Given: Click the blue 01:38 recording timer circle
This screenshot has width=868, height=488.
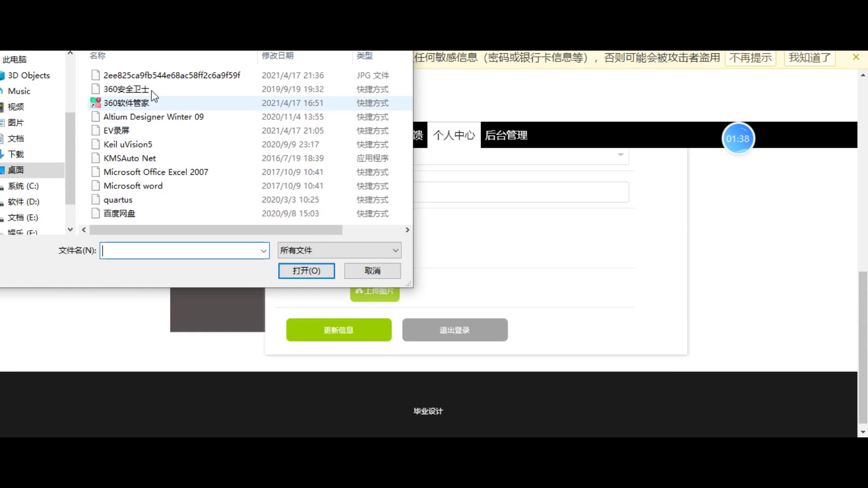Looking at the screenshot, I should point(738,139).
